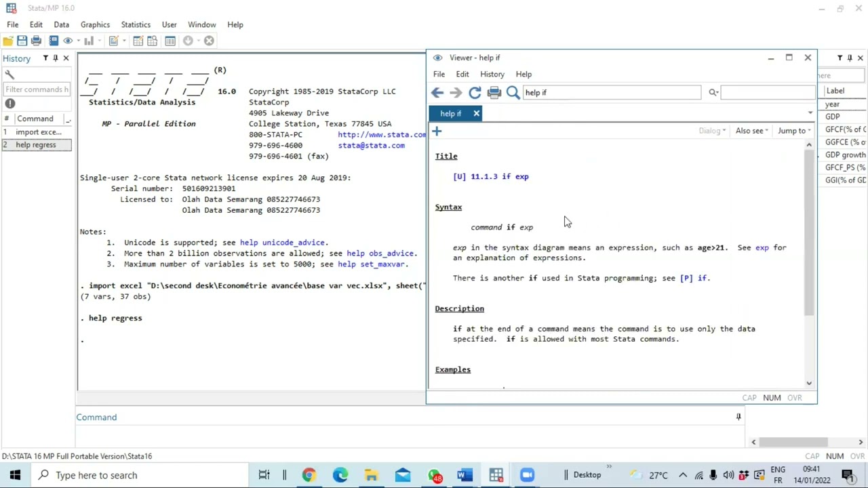
Task: Expand the 'Also see' dropdown
Action: (x=752, y=131)
